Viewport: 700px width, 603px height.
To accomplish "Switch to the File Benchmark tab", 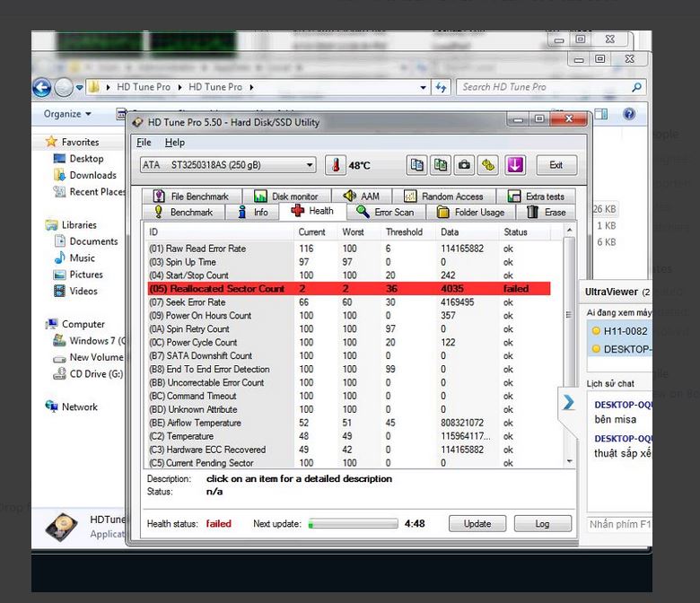I will point(191,197).
